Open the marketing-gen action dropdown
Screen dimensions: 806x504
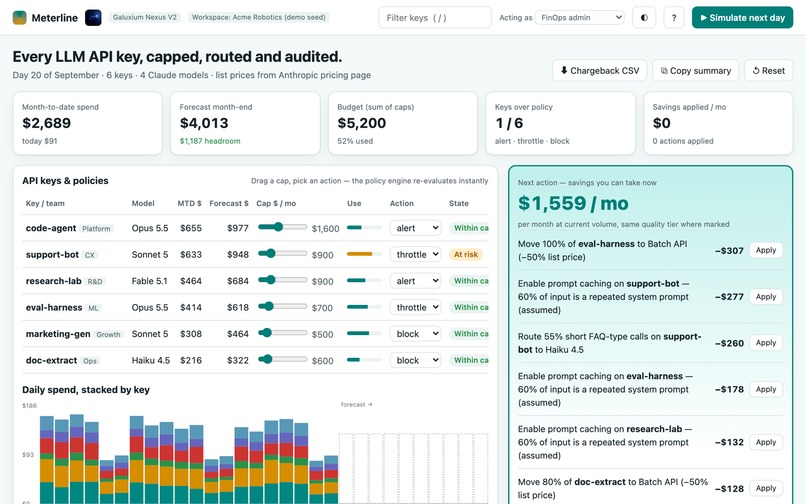click(x=415, y=334)
